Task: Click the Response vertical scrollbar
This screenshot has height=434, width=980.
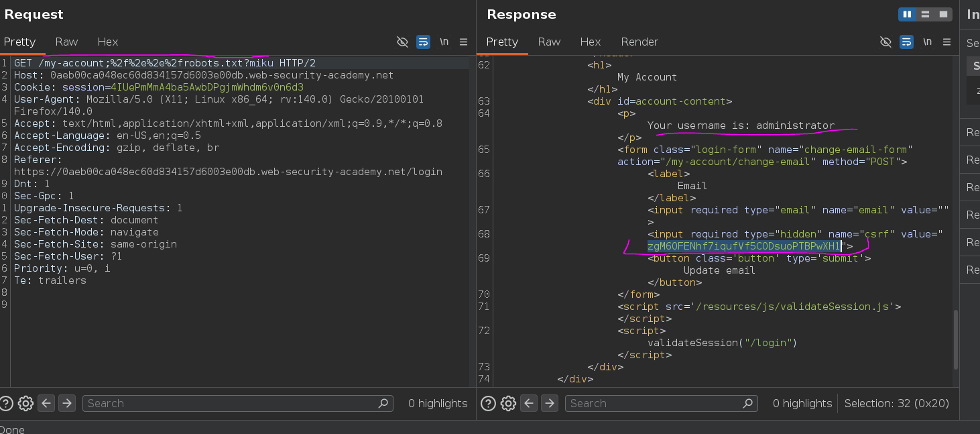Action: 956,339
